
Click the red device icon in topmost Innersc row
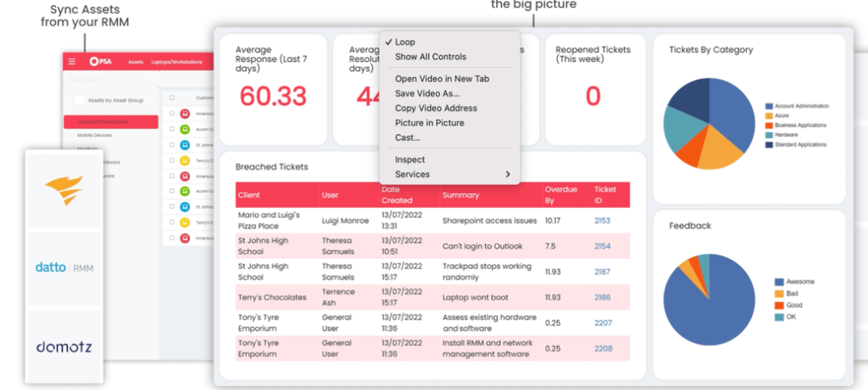(x=185, y=114)
